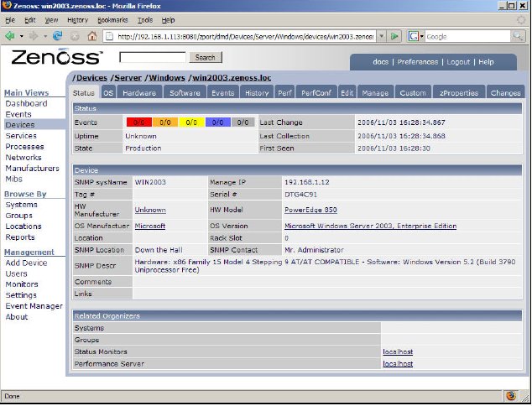Open Services in the sidebar

pos(21,136)
